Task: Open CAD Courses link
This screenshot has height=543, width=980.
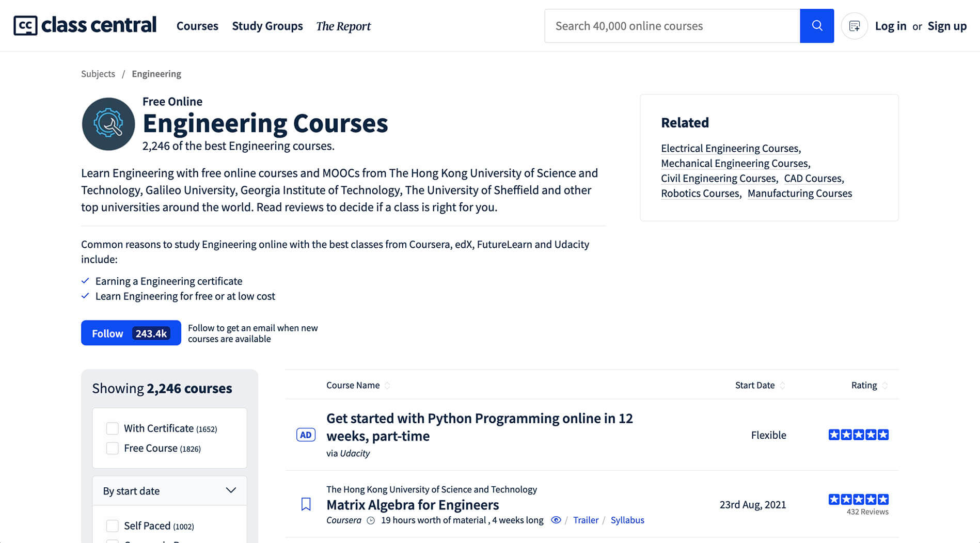Action: [813, 179]
